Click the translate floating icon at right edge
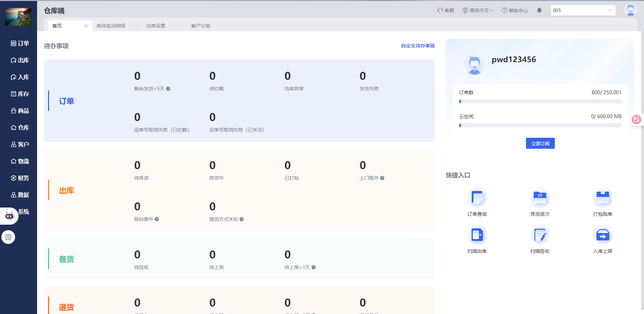 tap(636, 120)
